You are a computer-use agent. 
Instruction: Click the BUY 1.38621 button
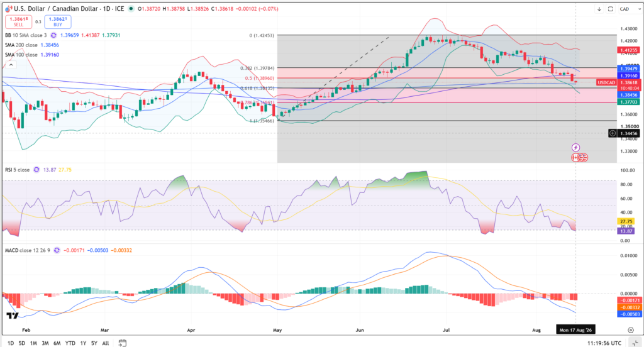coord(57,22)
